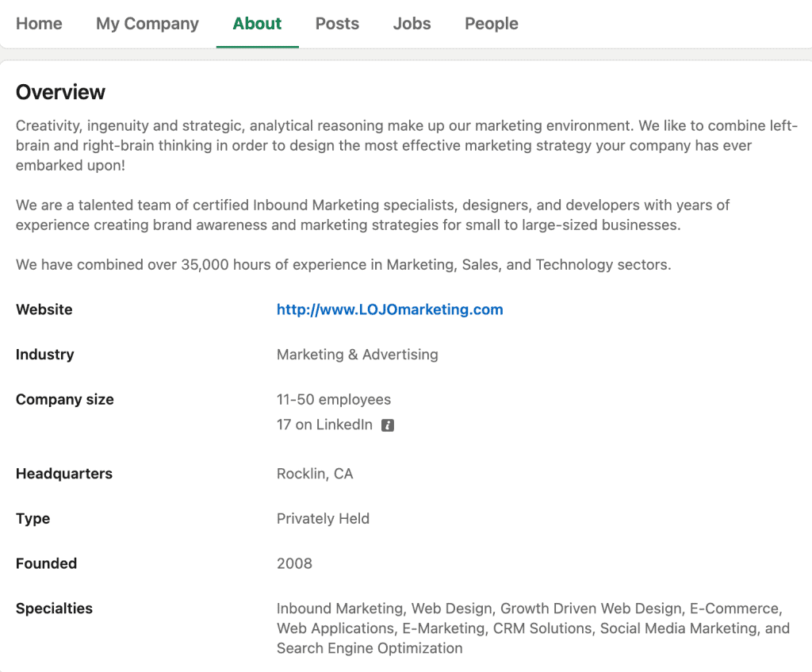Viewport: 812px width, 672px height.
Task: Click the info icon beside 17 on LinkedIn
Action: click(387, 425)
